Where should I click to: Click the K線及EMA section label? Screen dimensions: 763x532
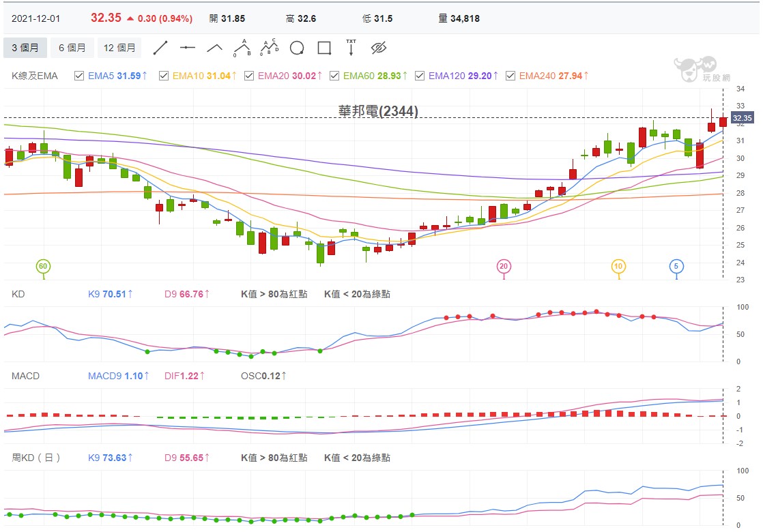pos(35,76)
